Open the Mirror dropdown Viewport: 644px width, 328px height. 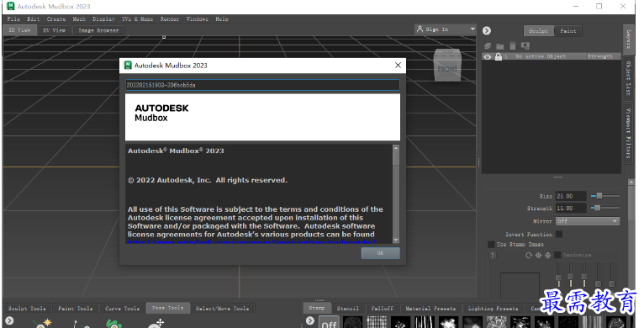[588, 221]
